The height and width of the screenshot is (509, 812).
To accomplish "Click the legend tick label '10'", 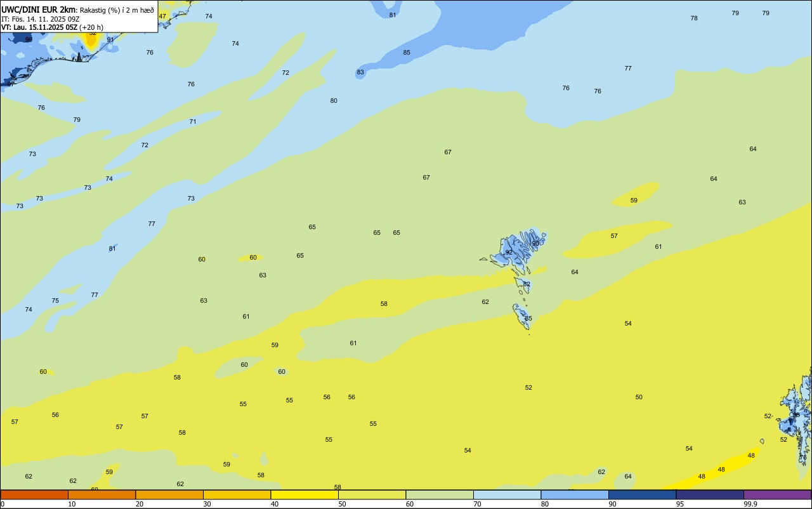I will coord(72,504).
